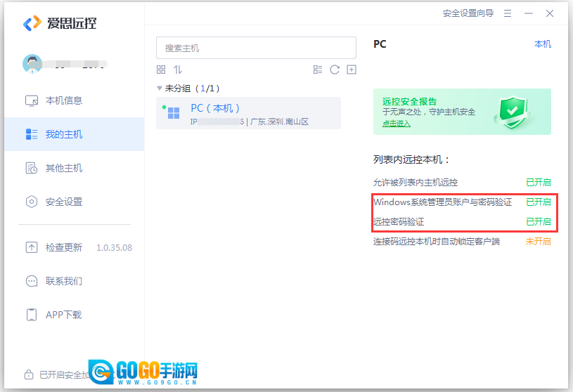
Task: Click the list-detail view icon
Action: (318, 70)
